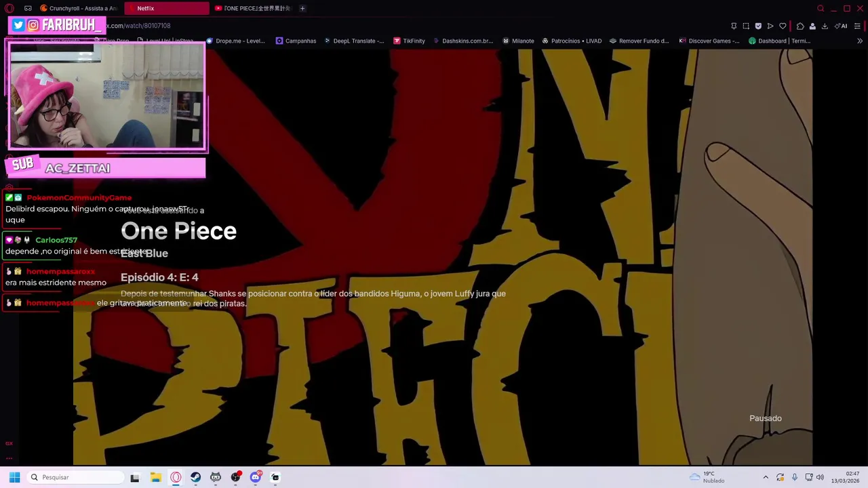Open the Campanhas bookmark
The height and width of the screenshot is (488, 868).
296,41
